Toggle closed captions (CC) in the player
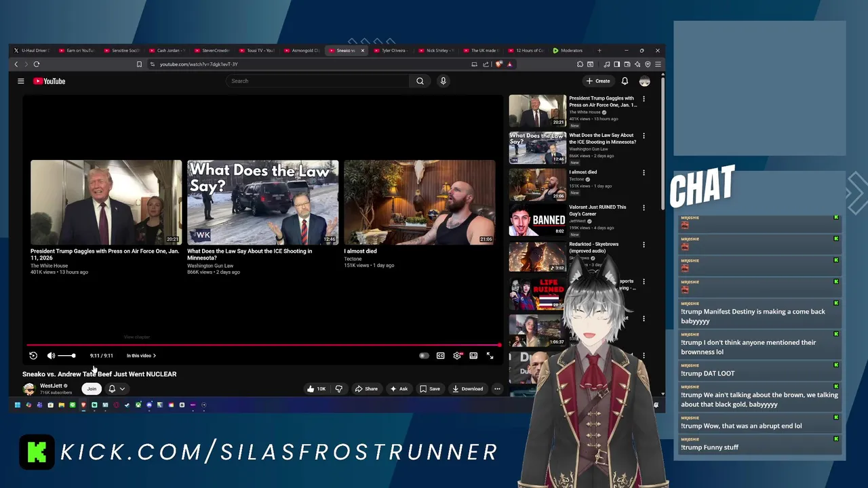 pyautogui.click(x=441, y=356)
